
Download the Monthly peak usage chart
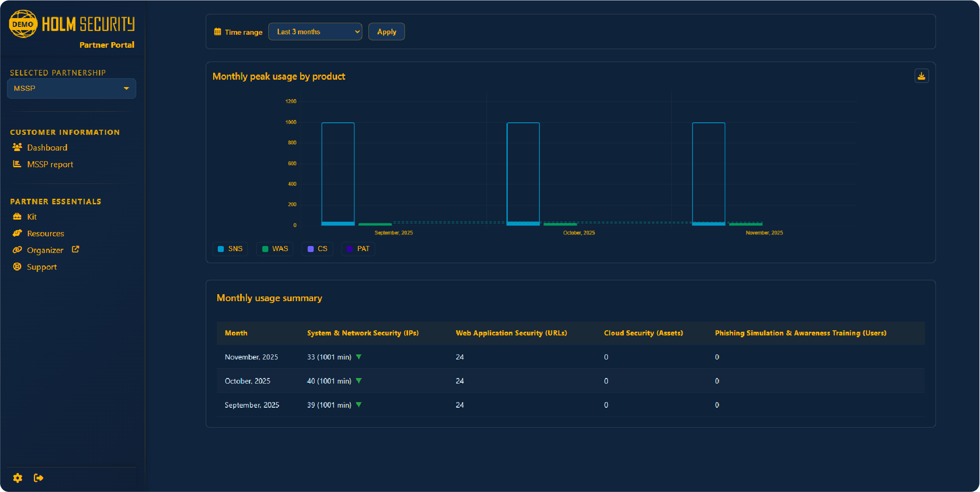tap(921, 76)
